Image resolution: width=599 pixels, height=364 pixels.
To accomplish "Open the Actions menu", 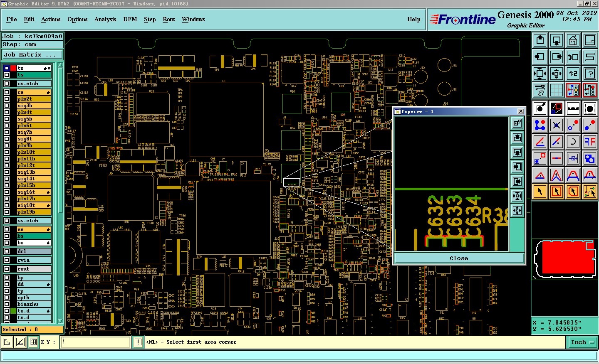I will pyautogui.click(x=51, y=19).
